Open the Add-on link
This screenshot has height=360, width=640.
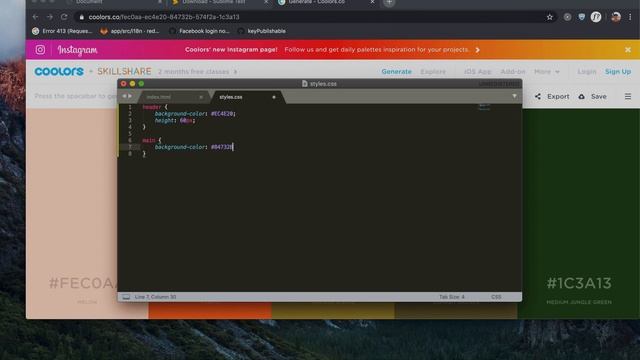[x=513, y=71]
